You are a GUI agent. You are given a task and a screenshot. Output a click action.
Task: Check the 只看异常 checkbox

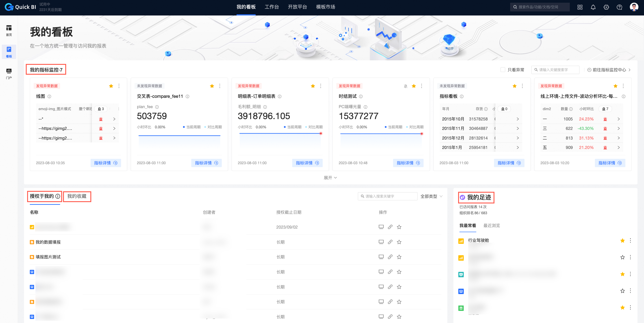tap(503, 70)
